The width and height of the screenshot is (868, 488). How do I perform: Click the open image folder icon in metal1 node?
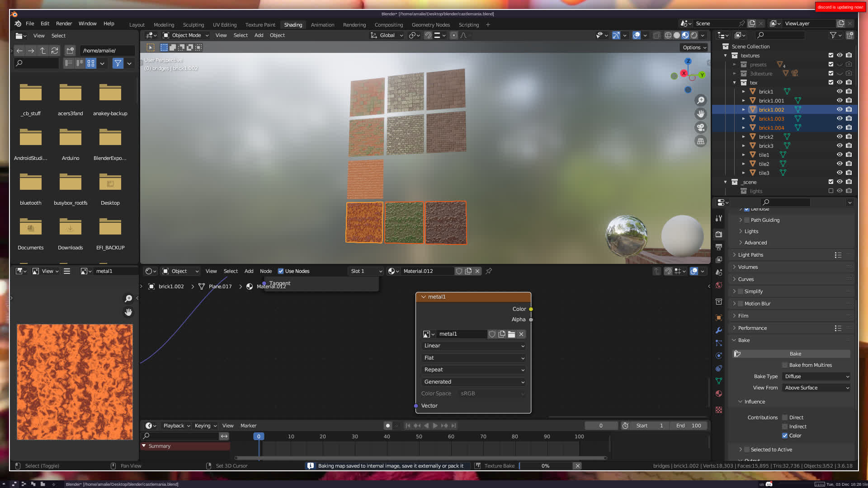point(511,334)
